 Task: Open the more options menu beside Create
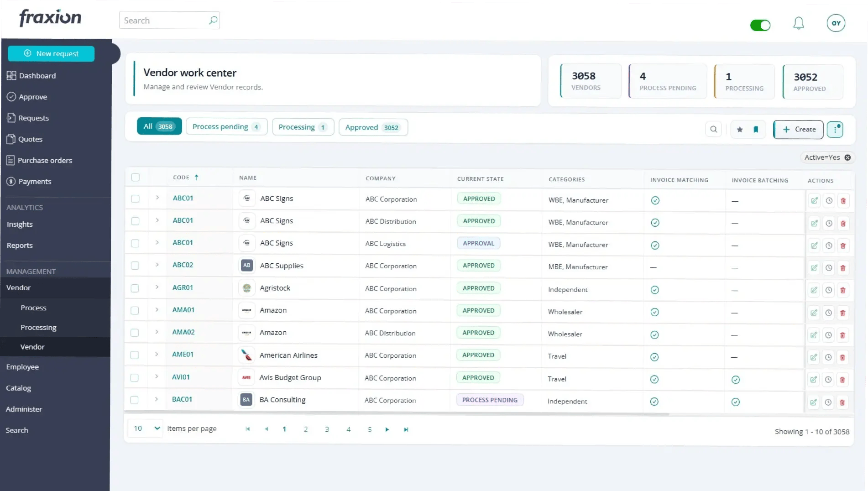tap(835, 129)
